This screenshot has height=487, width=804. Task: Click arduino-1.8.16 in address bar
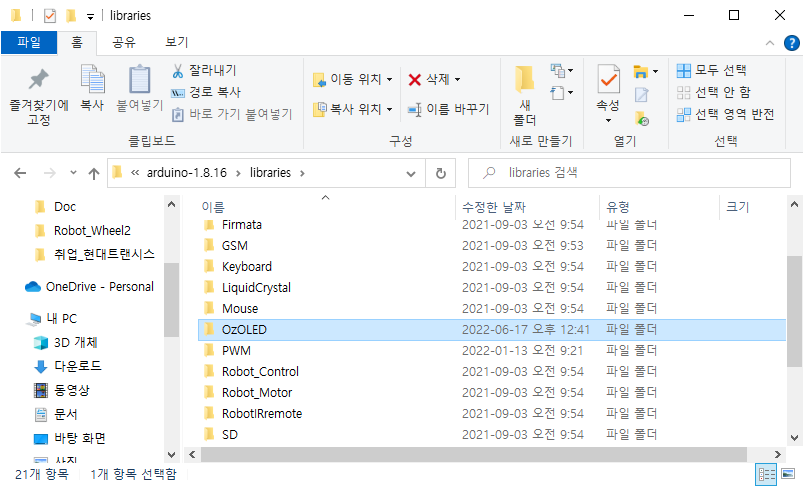187,173
